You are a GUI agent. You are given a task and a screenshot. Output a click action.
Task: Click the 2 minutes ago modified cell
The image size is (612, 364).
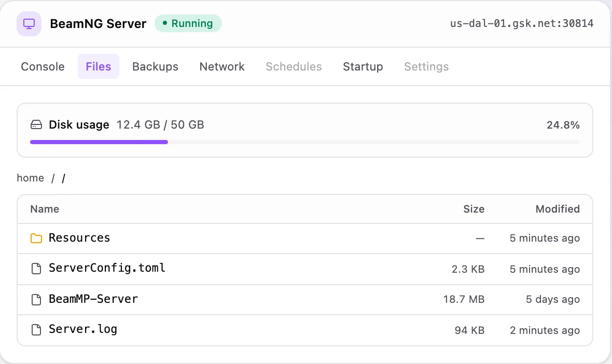[x=545, y=330]
